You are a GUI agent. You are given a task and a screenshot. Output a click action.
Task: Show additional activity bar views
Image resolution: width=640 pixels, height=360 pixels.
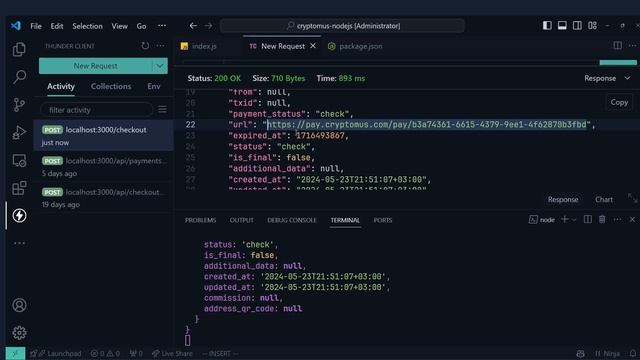[x=19, y=243]
